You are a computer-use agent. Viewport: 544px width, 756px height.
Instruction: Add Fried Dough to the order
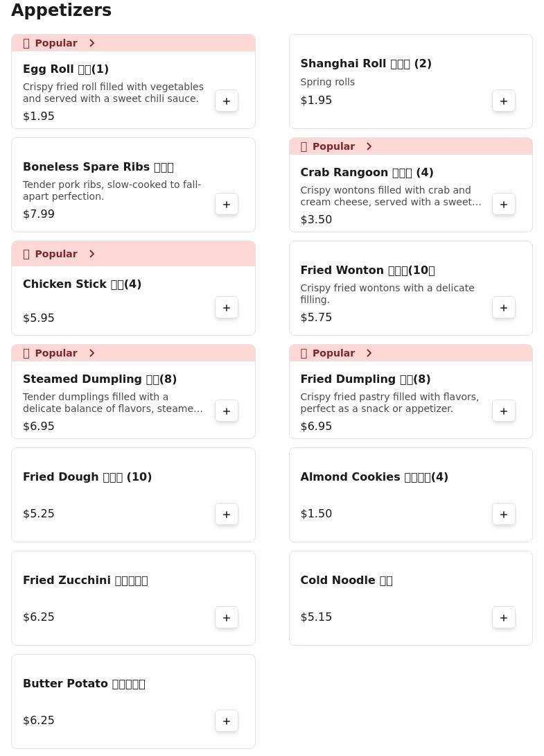tap(227, 515)
